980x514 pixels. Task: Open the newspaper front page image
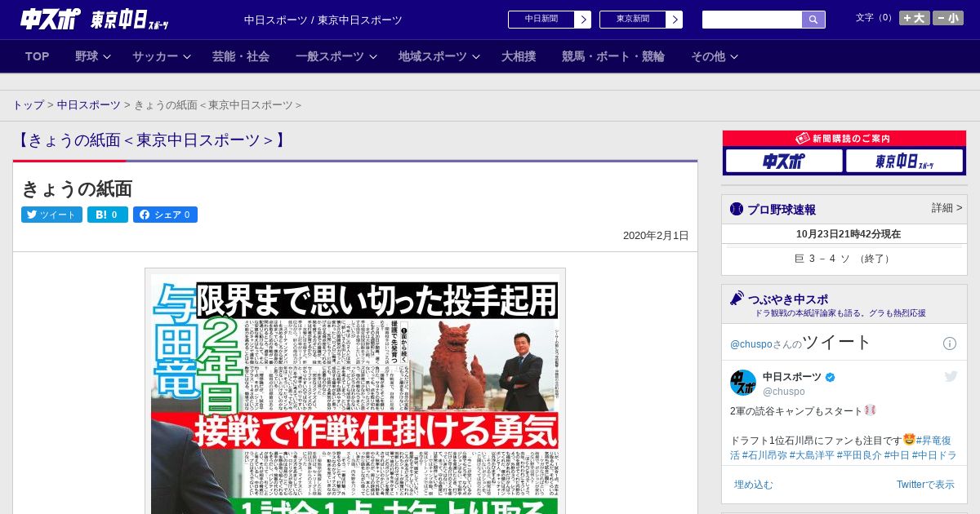coord(355,393)
